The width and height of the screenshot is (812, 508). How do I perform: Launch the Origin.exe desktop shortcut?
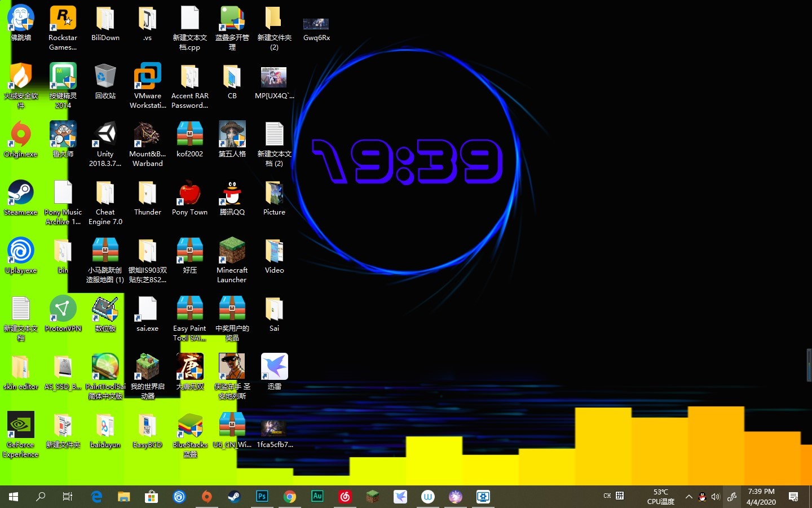(21, 140)
